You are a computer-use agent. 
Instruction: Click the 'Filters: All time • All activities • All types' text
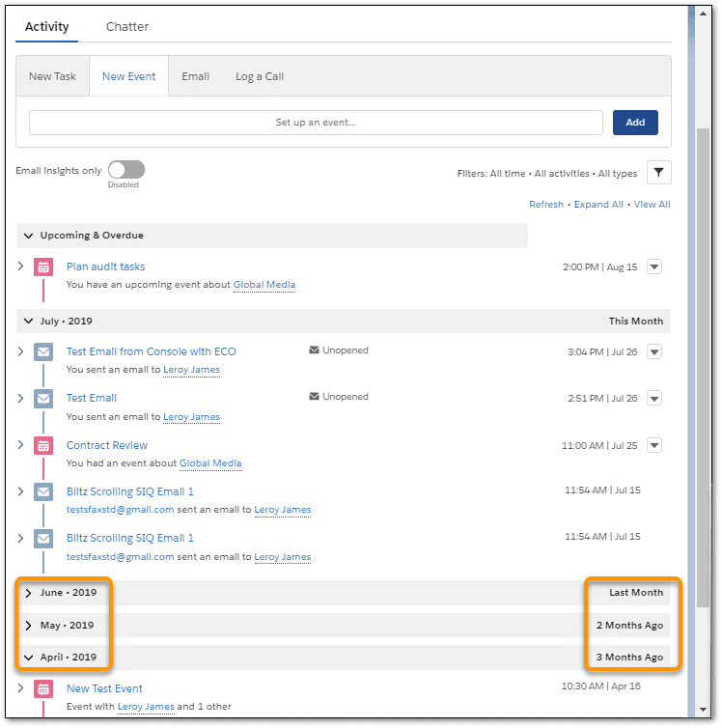point(547,174)
